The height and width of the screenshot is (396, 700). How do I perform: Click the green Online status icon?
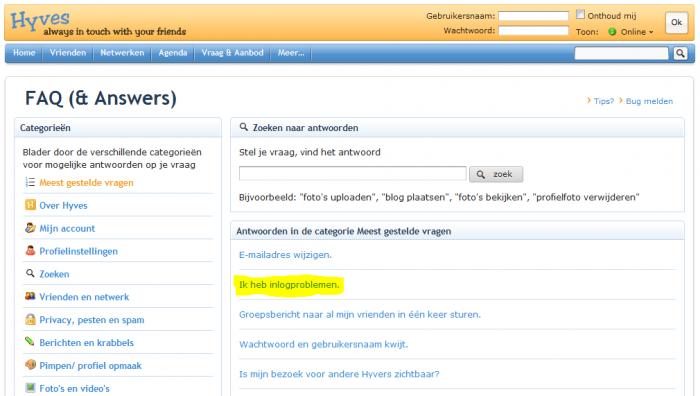point(612,32)
